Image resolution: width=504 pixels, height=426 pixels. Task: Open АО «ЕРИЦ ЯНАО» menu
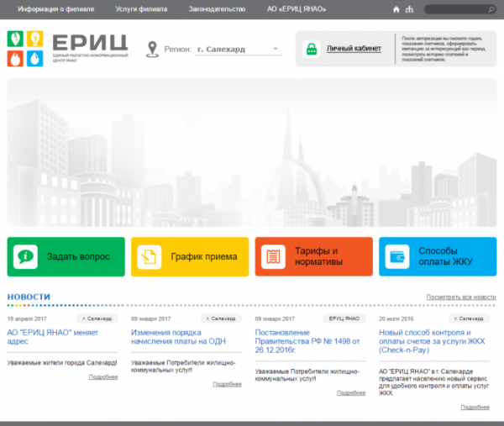tap(297, 9)
